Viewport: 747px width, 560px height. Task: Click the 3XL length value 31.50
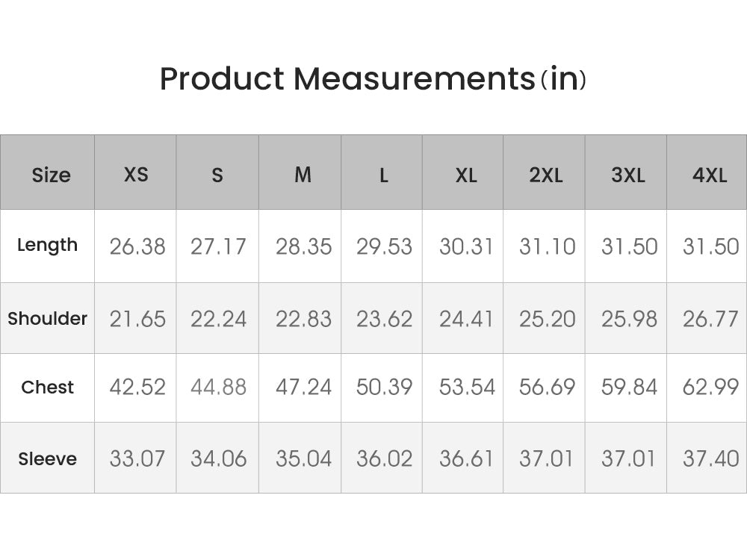pyautogui.click(x=629, y=246)
